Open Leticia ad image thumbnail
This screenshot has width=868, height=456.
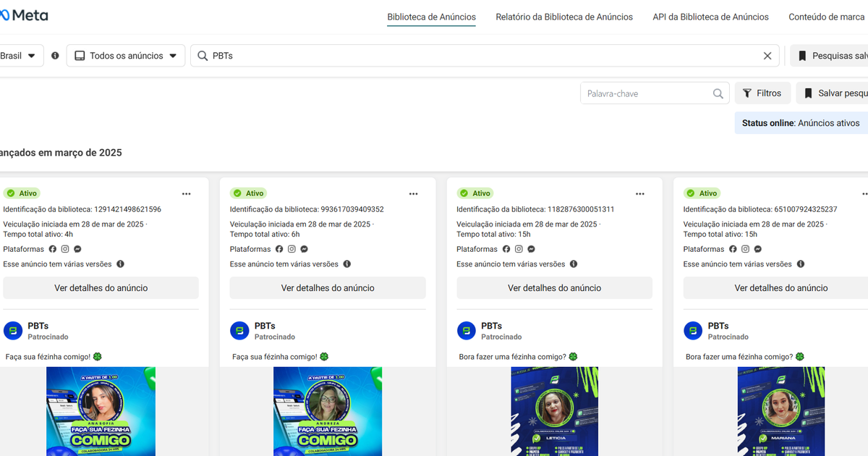(x=555, y=411)
